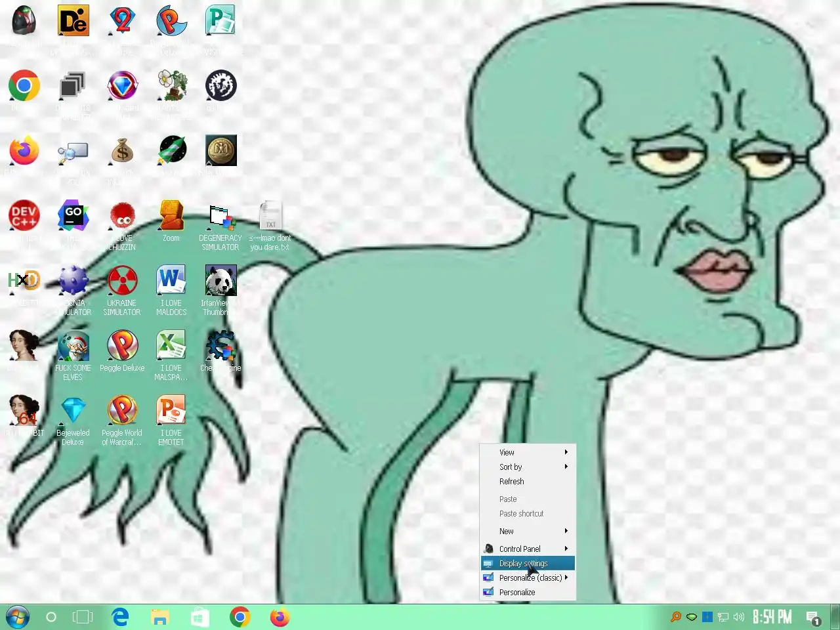Open Cortana search circle on taskbar
This screenshot has height=630, width=840.
click(51, 618)
